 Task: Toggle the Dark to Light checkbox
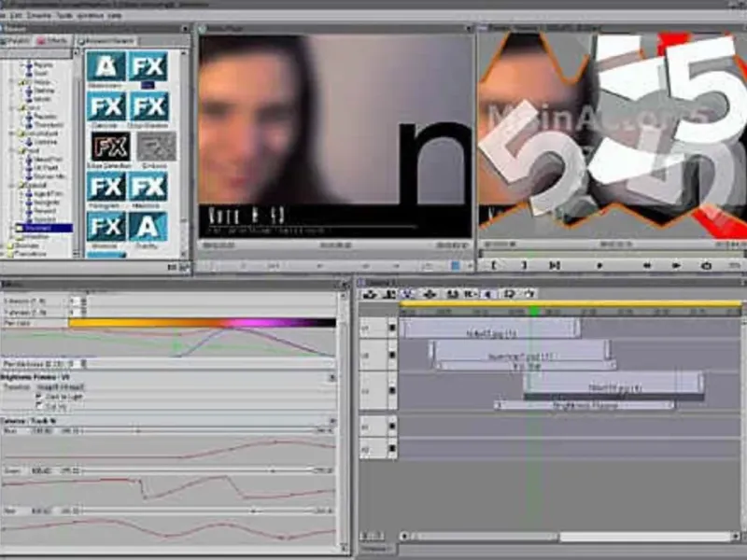(39, 396)
